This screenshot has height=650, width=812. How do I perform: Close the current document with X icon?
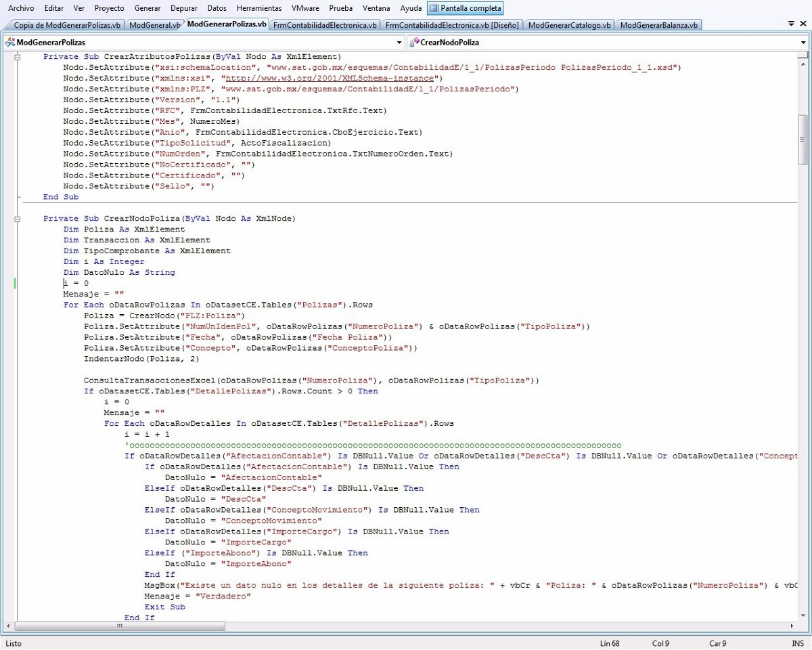803,24
